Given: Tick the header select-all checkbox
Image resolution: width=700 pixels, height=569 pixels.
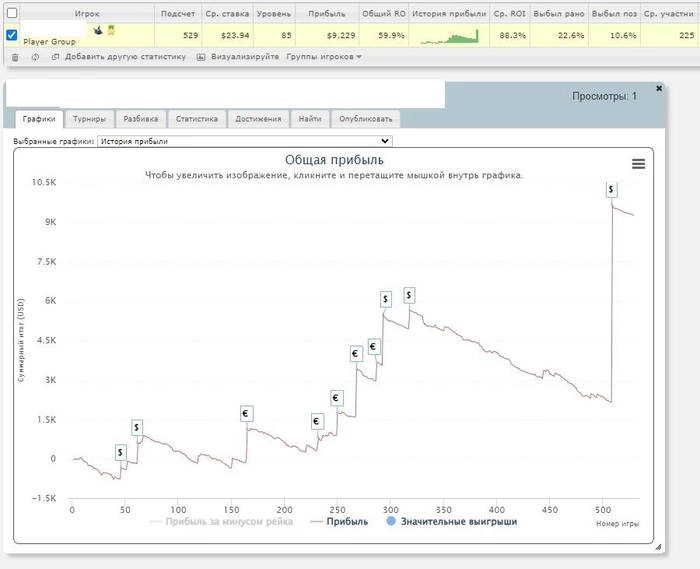Looking at the screenshot, I should point(12,13).
